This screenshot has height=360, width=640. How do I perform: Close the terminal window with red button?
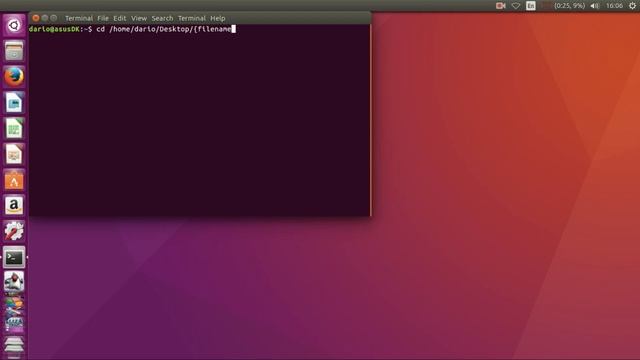pos(36,18)
